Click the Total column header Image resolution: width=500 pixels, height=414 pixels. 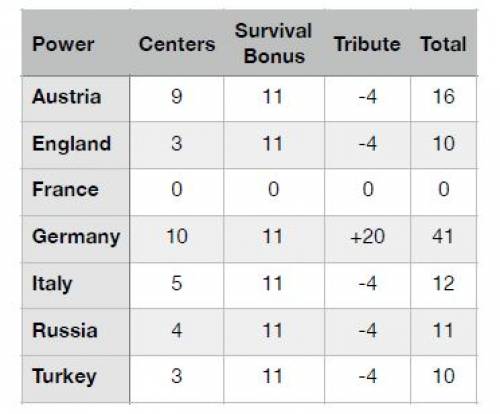(x=443, y=44)
